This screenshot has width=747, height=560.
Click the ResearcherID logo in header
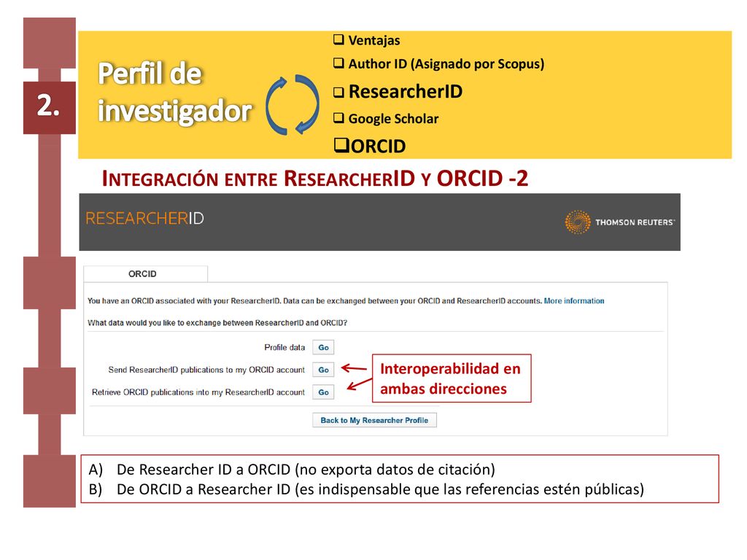(145, 218)
